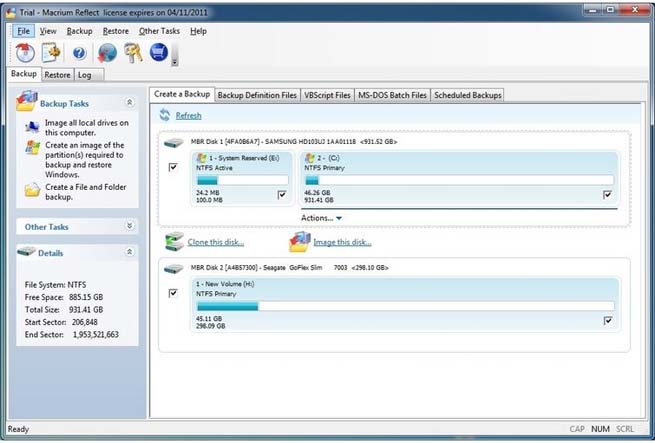The image size is (655, 443).
Task: Click the image all local drives icon
Action: click(x=32, y=126)
